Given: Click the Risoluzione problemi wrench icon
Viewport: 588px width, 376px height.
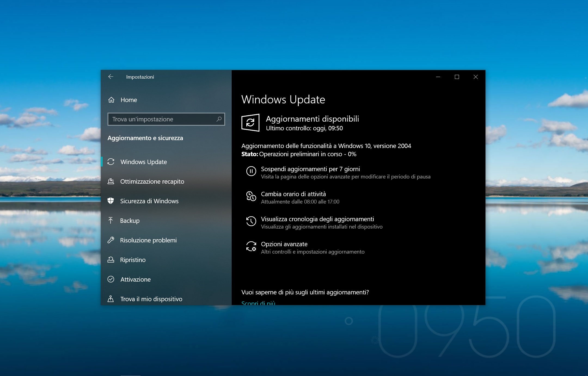Looking at the screenshot, I should click(111, 240).
